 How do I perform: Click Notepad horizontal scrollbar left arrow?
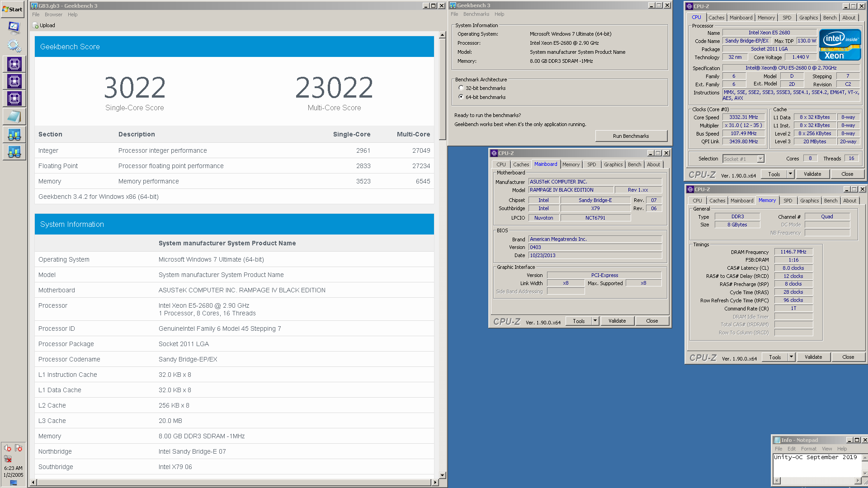point(777,481)
